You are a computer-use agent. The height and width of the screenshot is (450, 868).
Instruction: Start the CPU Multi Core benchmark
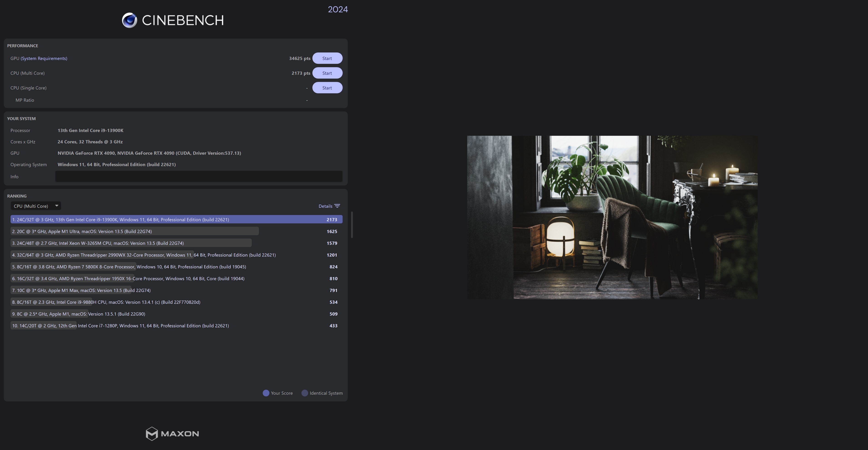click(x=327, y=73)
